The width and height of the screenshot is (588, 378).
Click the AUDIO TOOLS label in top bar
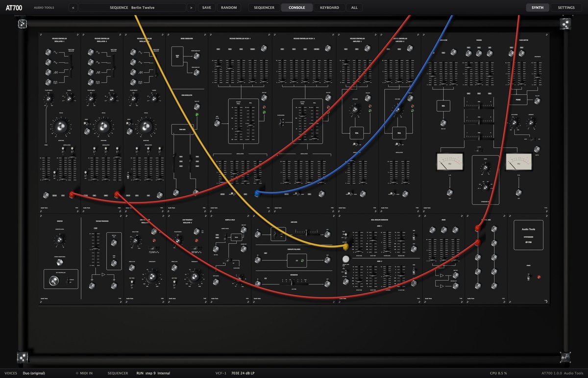coord(44,8)
